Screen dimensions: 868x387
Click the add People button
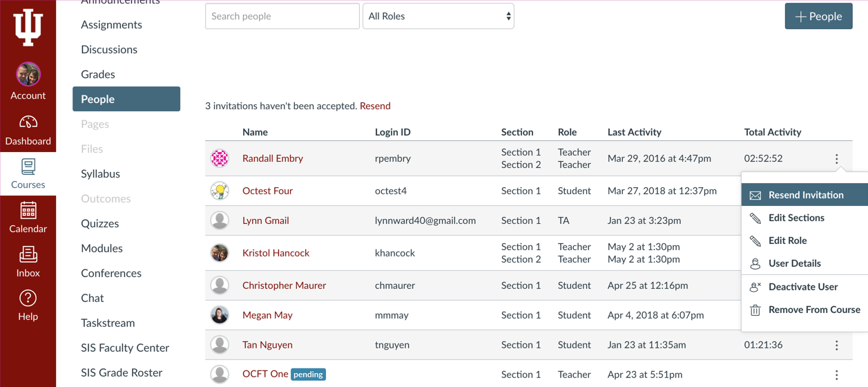pos(818,16)
